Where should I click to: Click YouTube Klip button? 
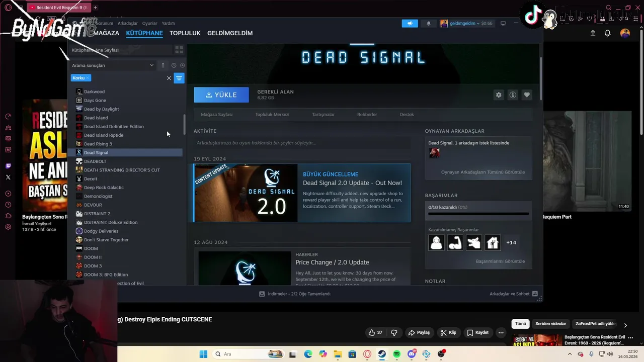click(448, 332)
